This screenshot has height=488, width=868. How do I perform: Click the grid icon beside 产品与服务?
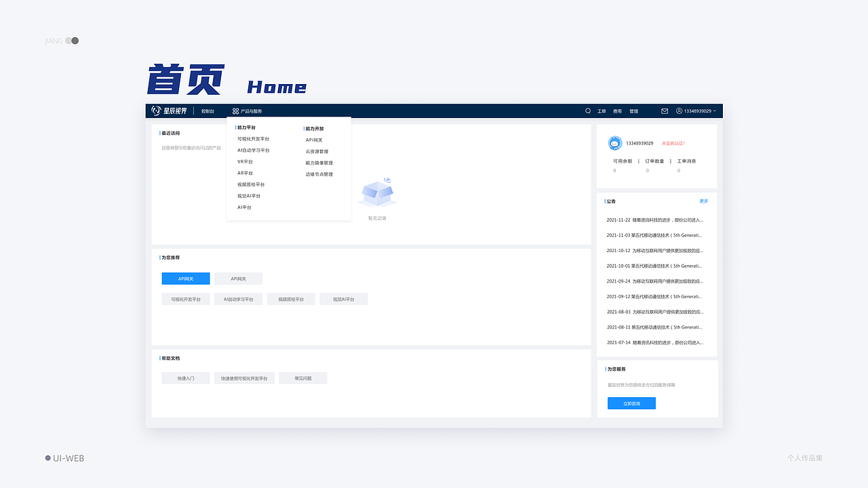tap(235, 110)
